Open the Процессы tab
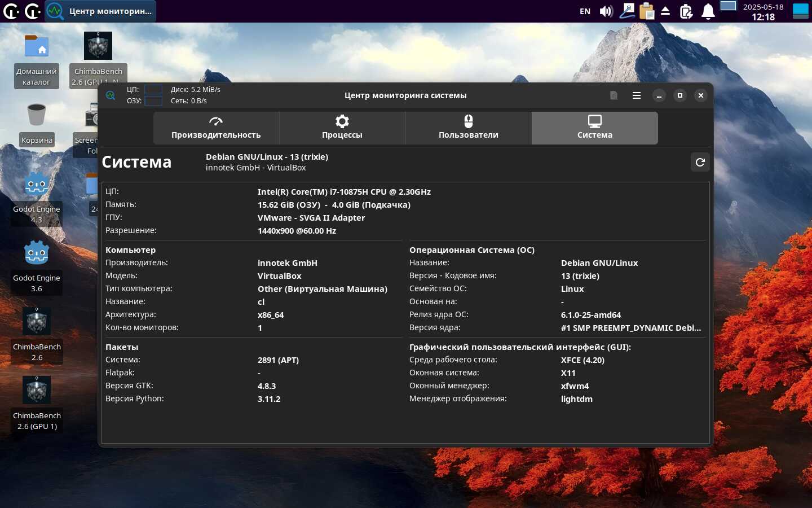 tap(342, 128)
